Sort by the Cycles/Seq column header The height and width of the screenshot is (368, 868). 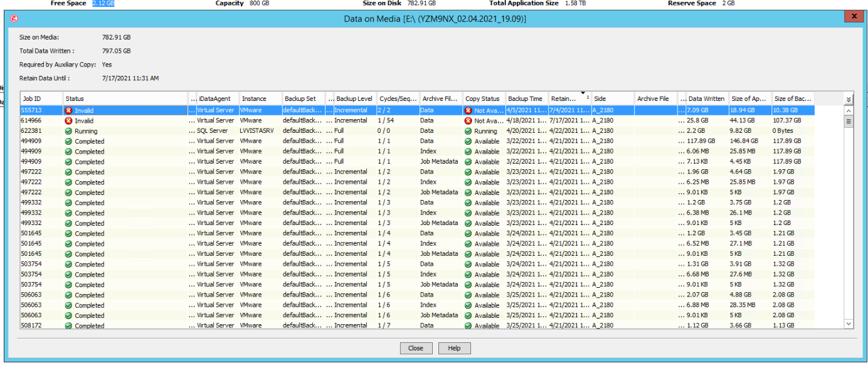[x=398, y=98]
